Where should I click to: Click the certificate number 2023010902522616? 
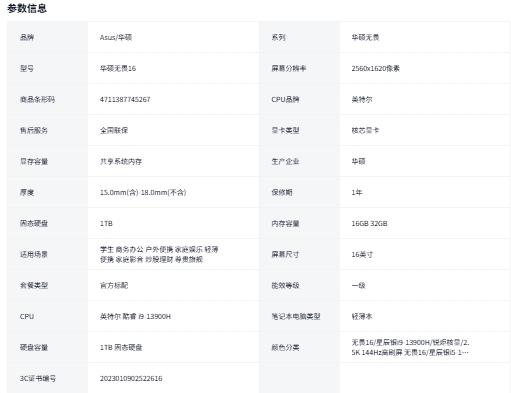pos(131,378)
